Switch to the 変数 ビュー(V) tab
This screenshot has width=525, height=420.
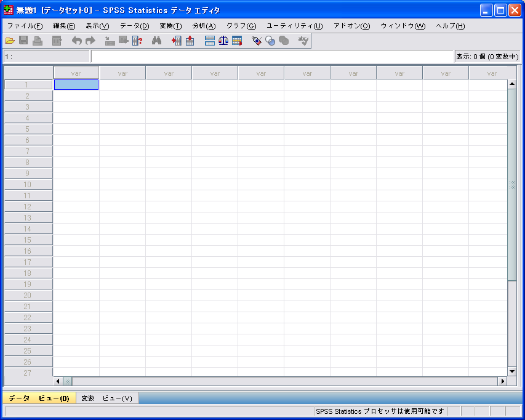click(106, 398)
